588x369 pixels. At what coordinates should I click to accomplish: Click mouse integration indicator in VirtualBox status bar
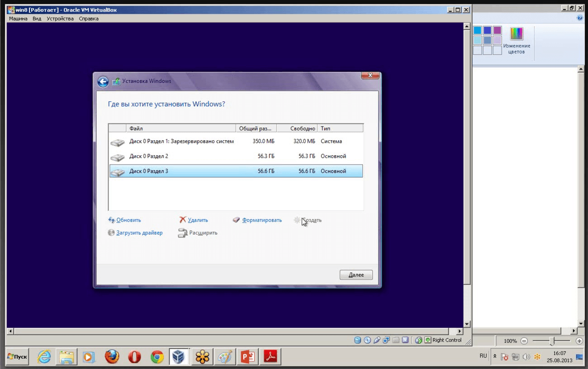(419, 340)
